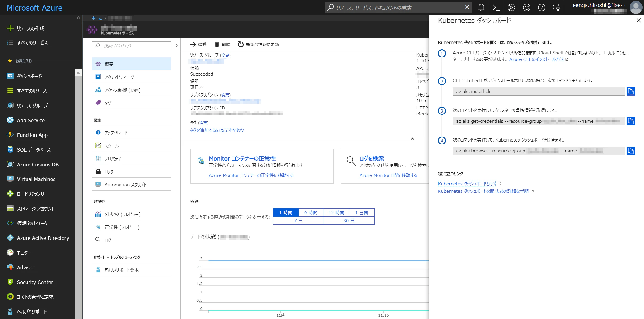Select the 6 時間 time range
The width and height of the screenshot is (644, 319).
(x=311, y=212)
